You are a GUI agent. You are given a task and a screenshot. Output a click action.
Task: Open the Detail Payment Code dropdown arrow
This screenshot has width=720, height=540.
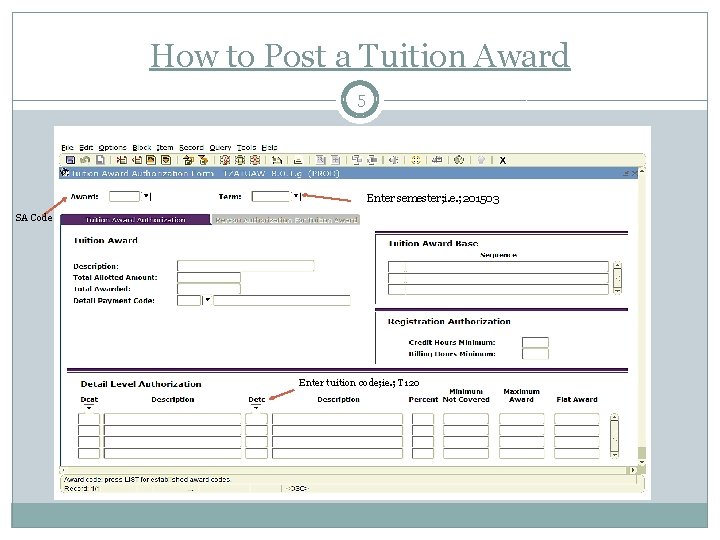click(x=207, y=300)
